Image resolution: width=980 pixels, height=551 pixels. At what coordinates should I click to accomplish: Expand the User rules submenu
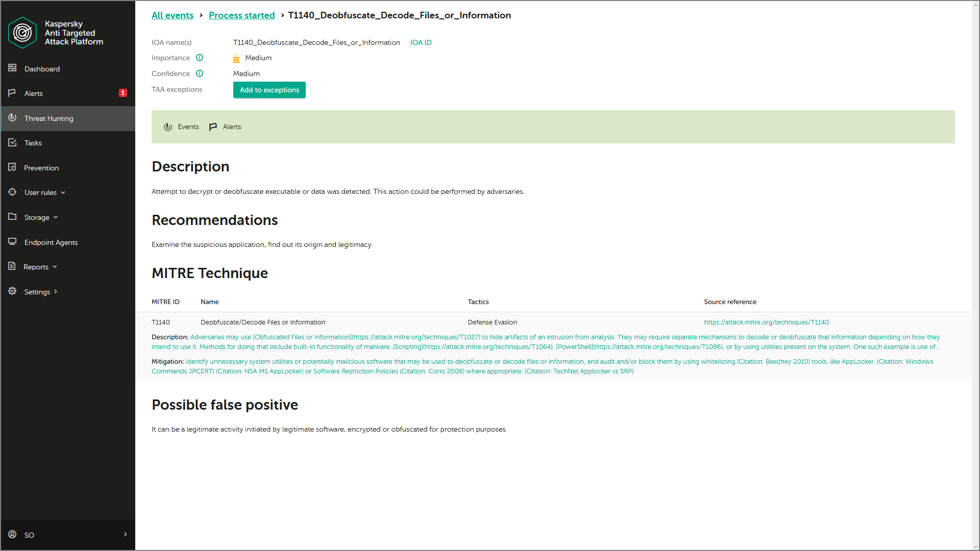[x=63, y=192]
